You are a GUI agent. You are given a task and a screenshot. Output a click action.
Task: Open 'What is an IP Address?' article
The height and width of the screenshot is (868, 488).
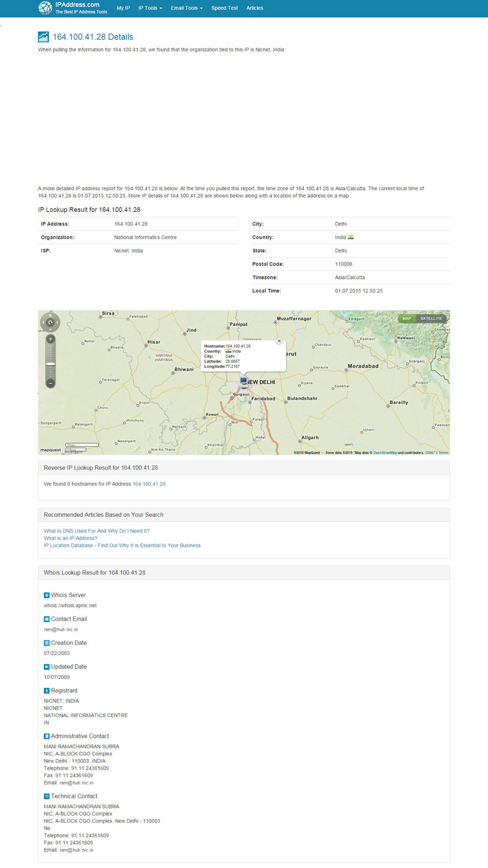(70, 538)
